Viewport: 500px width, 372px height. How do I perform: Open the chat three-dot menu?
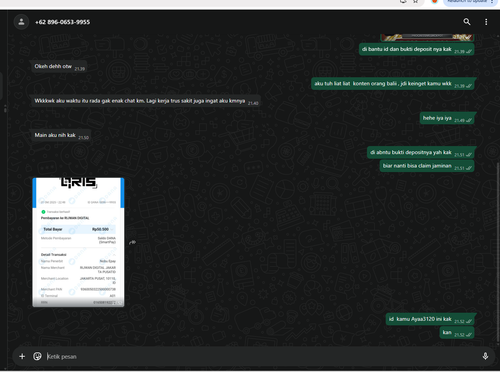[x=486, y=22]
